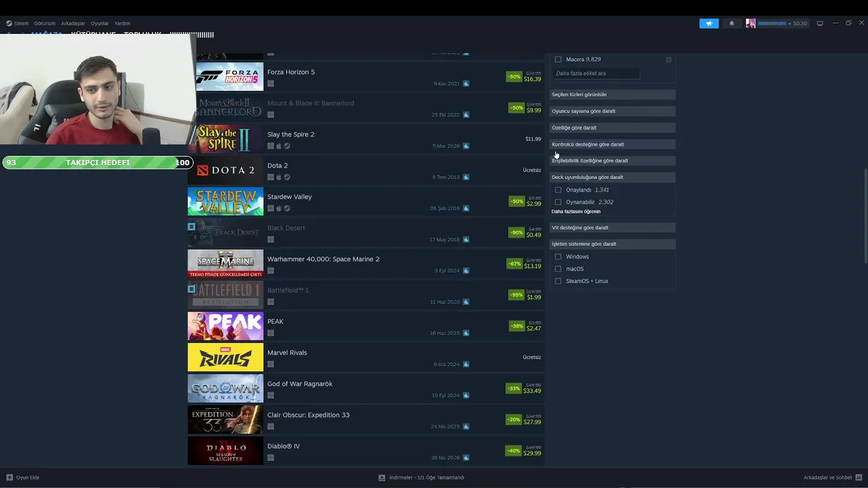Click the library badge icon on Battlefield 1 thumbnail
Viewport: 868px width, 488px height.
click(191, 289)
